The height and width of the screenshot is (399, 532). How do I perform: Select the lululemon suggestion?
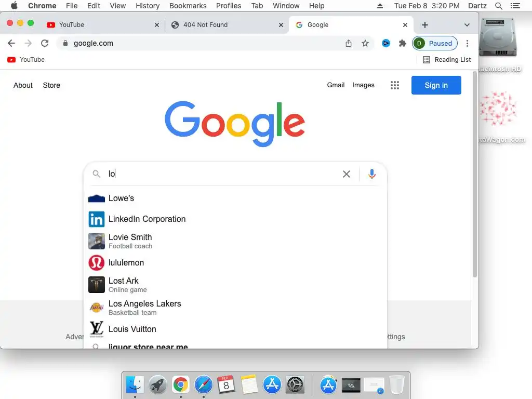(x=235, y=263)
